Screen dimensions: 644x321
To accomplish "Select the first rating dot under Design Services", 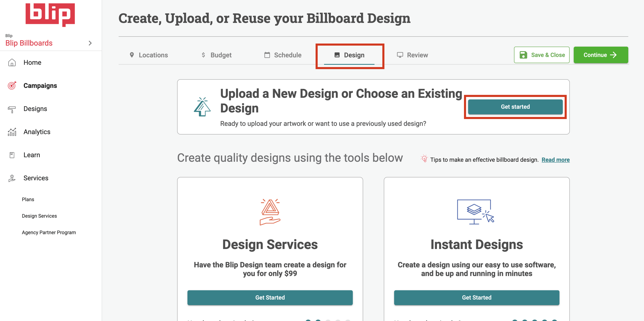I will click(308, 320).
